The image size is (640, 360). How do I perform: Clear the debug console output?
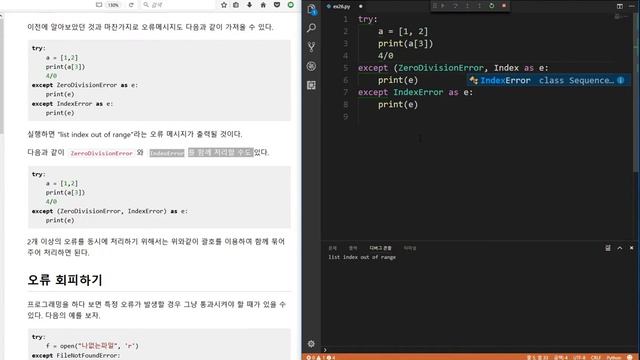pos(608,248)
